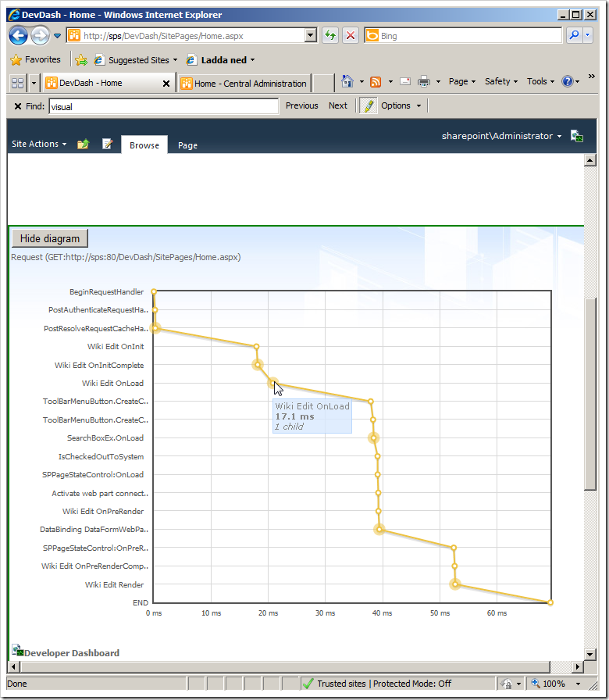The height and width of the screenshot is (700, 609).
Task: Click the Read Mail icon
Action: 405,81
